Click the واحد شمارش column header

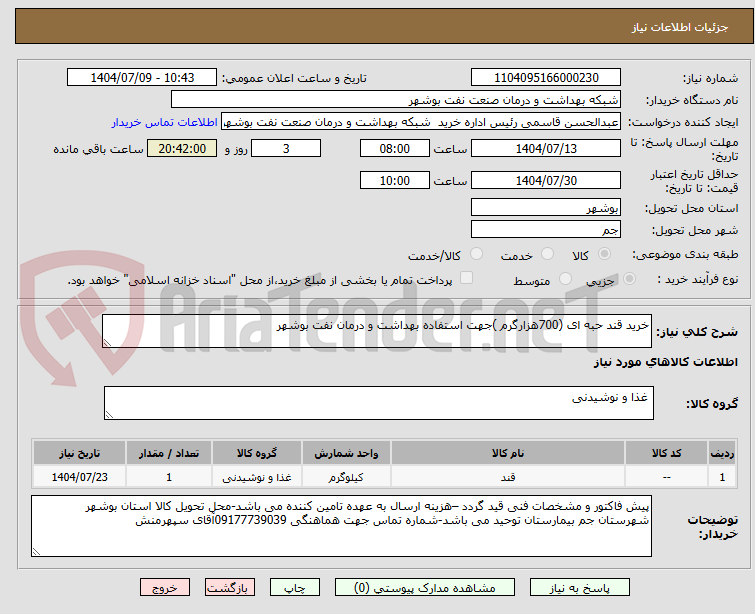(x=346, y=453)
